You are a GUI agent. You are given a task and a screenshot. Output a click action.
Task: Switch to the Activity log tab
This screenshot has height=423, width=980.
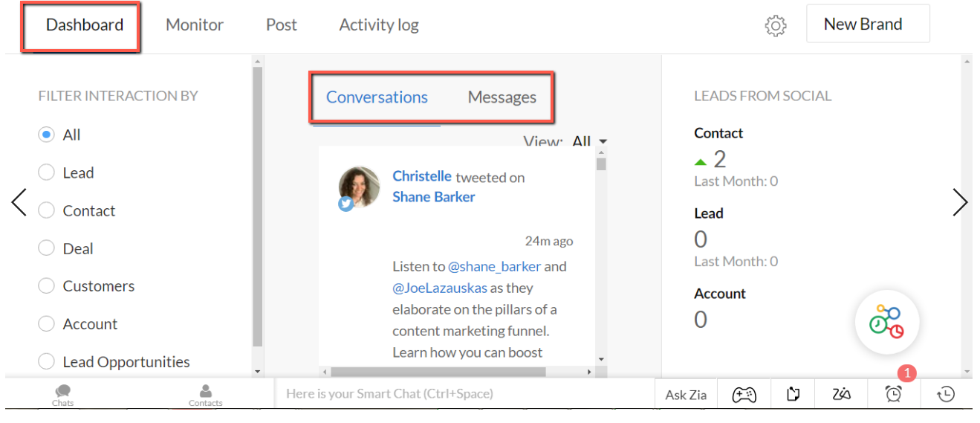click(379, 25)
